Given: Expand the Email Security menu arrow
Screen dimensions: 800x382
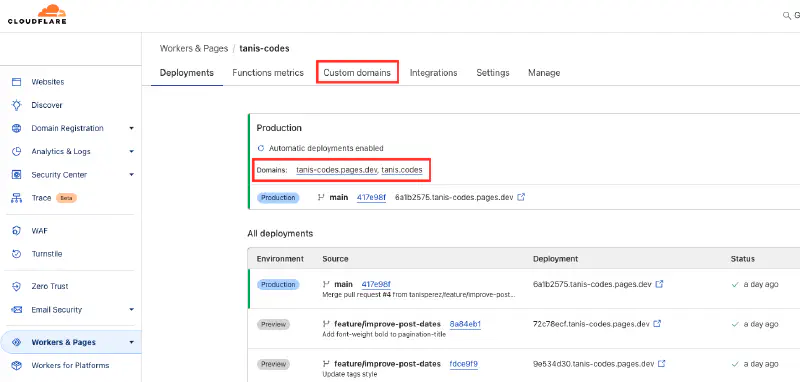Looking at the screenshot, I should tap(132, 310).
